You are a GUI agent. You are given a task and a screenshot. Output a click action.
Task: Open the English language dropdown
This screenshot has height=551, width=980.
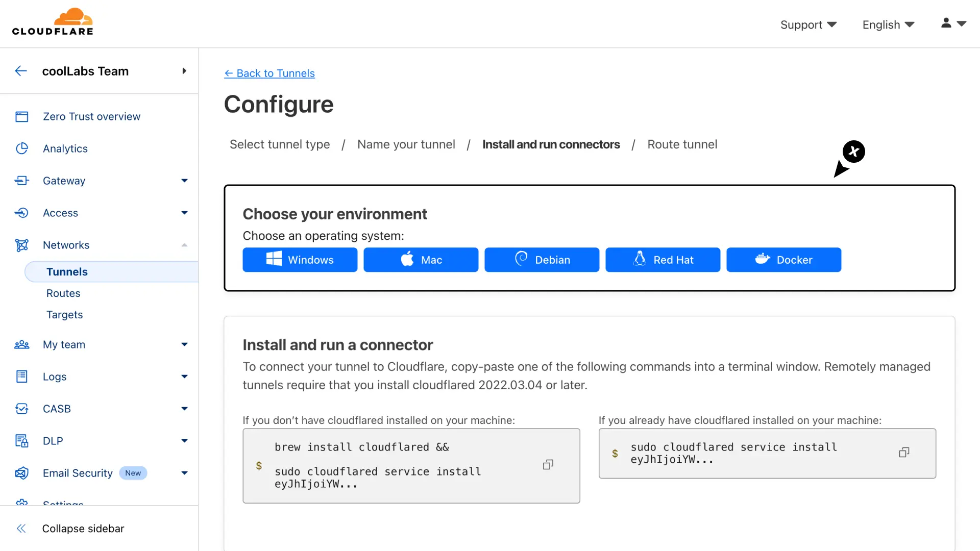tap(888, 24)
